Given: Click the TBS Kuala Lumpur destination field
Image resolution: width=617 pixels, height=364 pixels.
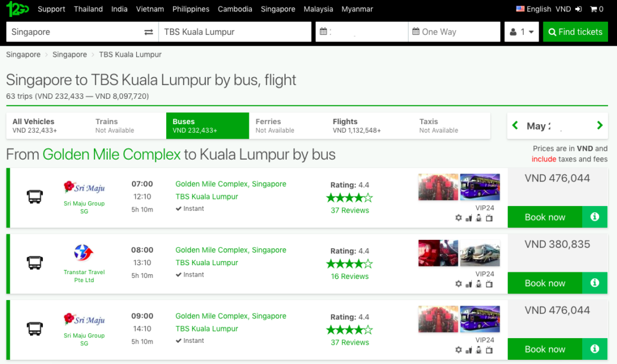Looking at the screenshot, I should click(234, 32).
